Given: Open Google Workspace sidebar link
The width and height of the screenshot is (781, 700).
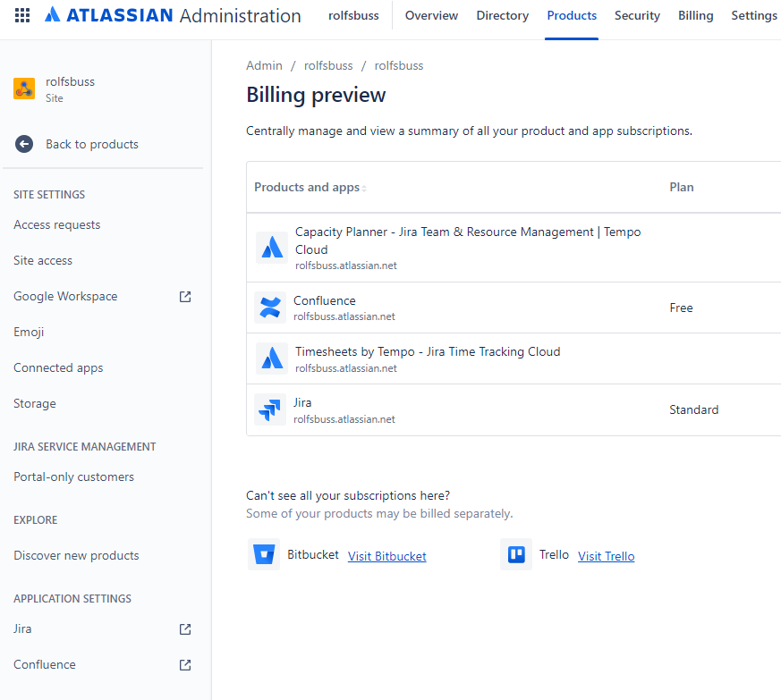Looking at the screenshot, I should [x=65, y=297].
